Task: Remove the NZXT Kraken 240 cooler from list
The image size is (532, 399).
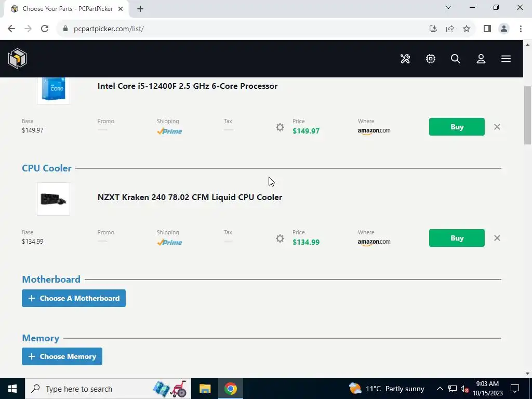Action: click(x=497, y=238)
